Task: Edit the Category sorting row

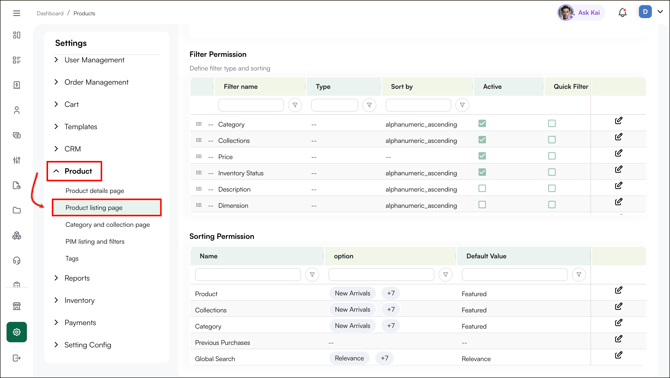Action: coord(618,323)
